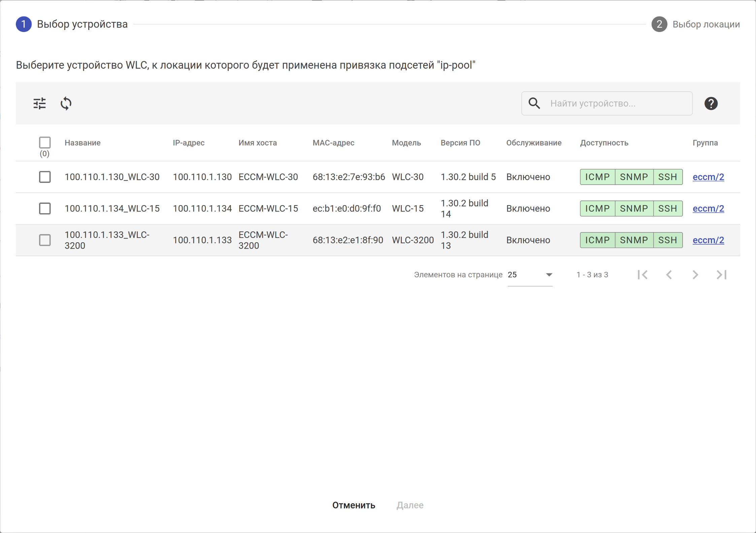The width and height of the screenshot is (756, 533).
Task: Select the 100.110.1.133_WLC-3200 device checkbox
Action: tap(45, 240)
